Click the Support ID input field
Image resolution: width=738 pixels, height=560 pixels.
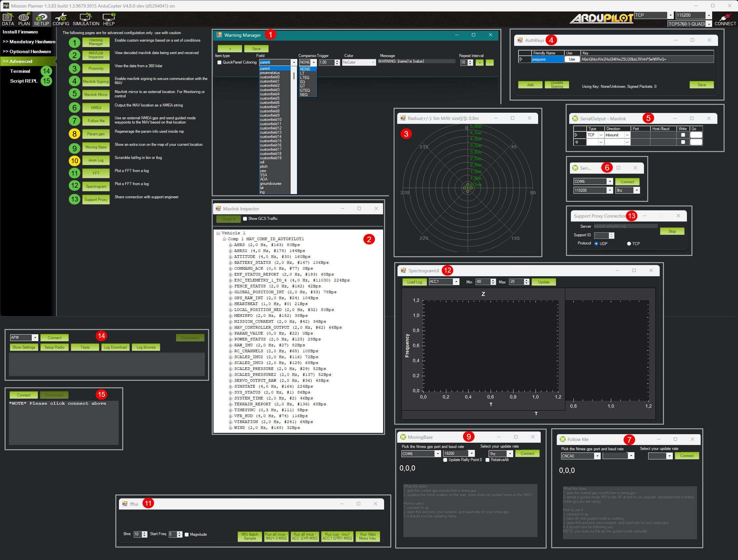coord(602,235)
